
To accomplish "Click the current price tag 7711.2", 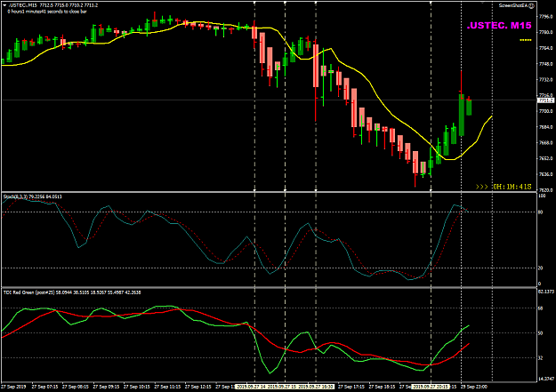I will [545, 100].
